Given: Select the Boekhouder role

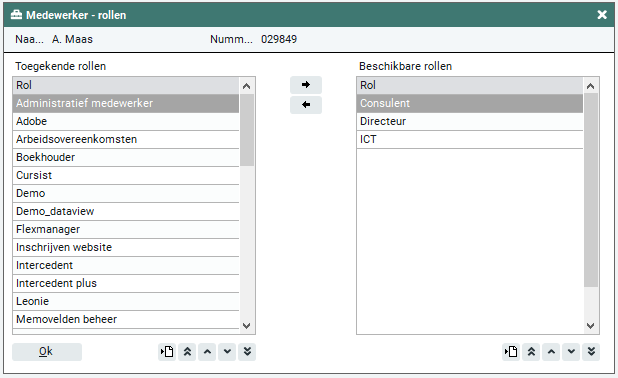Looking at the screenshot, I should (126, 157).
